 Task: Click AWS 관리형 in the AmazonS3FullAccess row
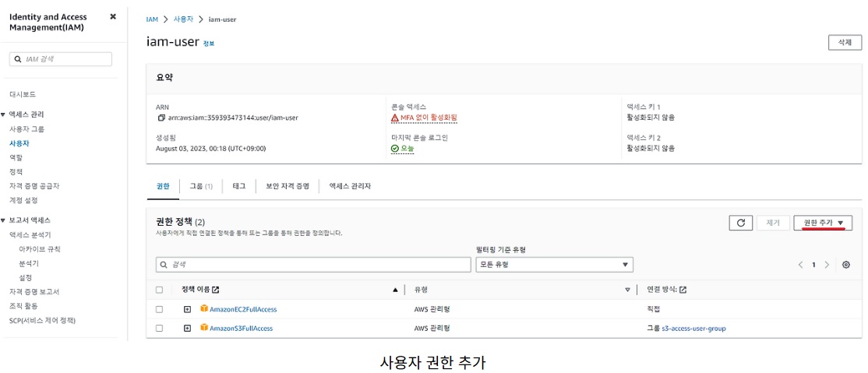432,328
